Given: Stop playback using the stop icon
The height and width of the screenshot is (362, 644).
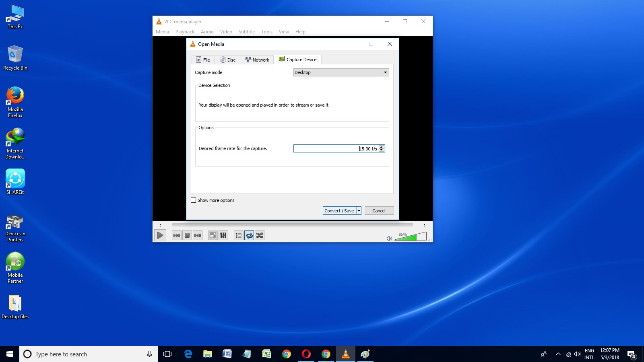Looking at the screenshot, I should pos(187,235).
